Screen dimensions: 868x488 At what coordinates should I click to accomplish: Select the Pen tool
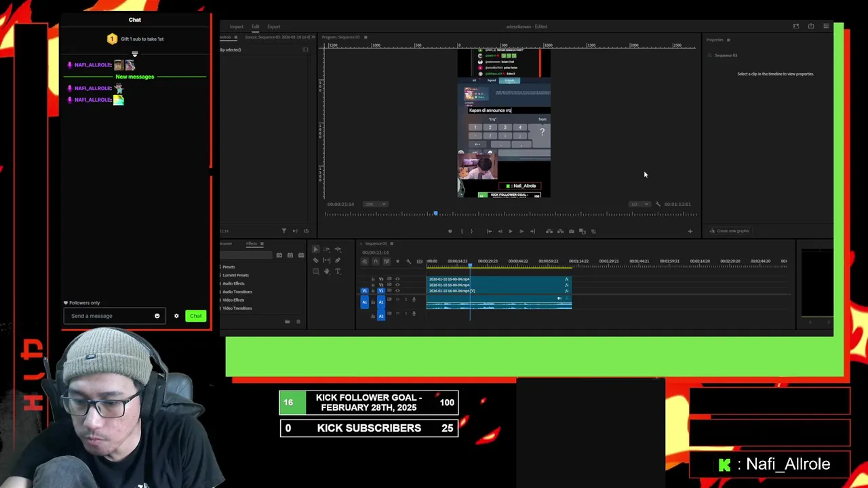tap(338, 260)
